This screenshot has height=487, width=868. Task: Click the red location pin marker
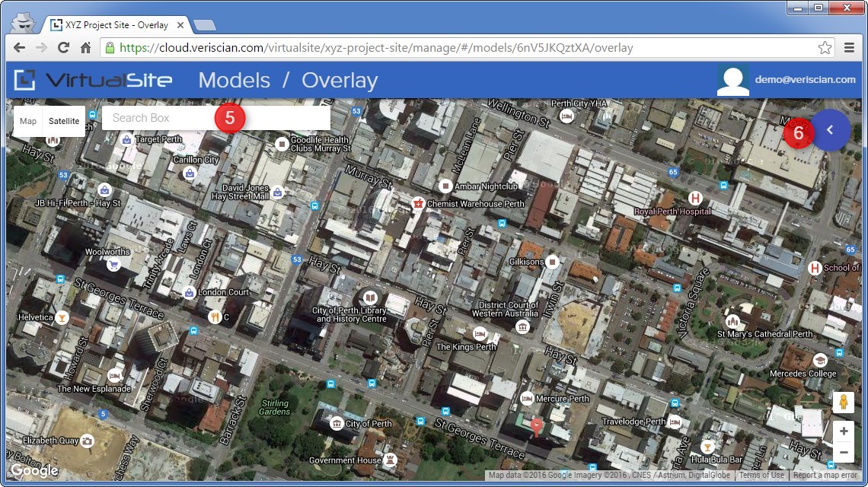click(x=536, y=427)
